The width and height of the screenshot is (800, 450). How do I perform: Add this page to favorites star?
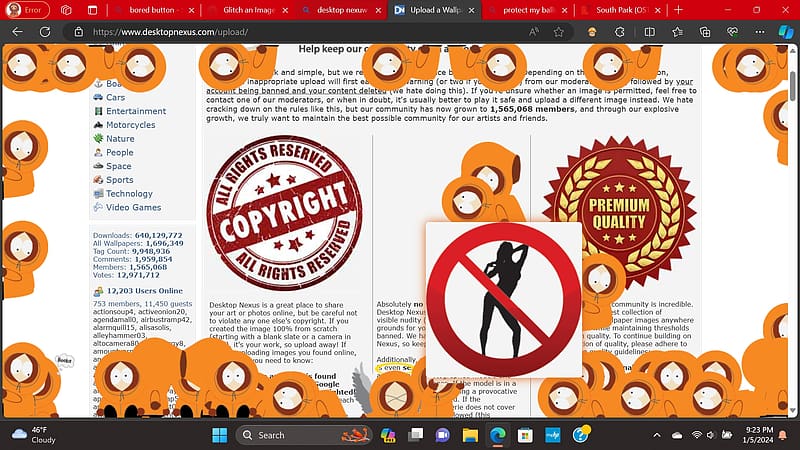click(x=559, y=32)
